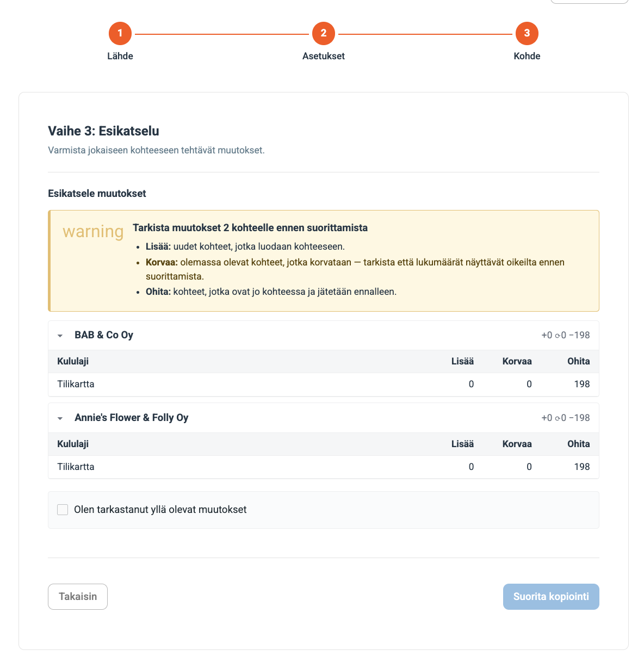Go to step 1 Lähde circle

click(x=120, y=33)
